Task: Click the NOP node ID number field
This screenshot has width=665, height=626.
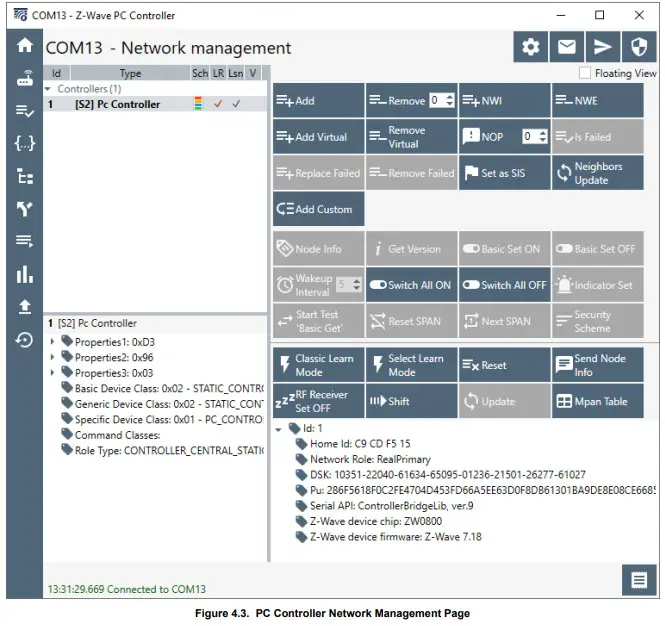Action: tap(530, 137)
